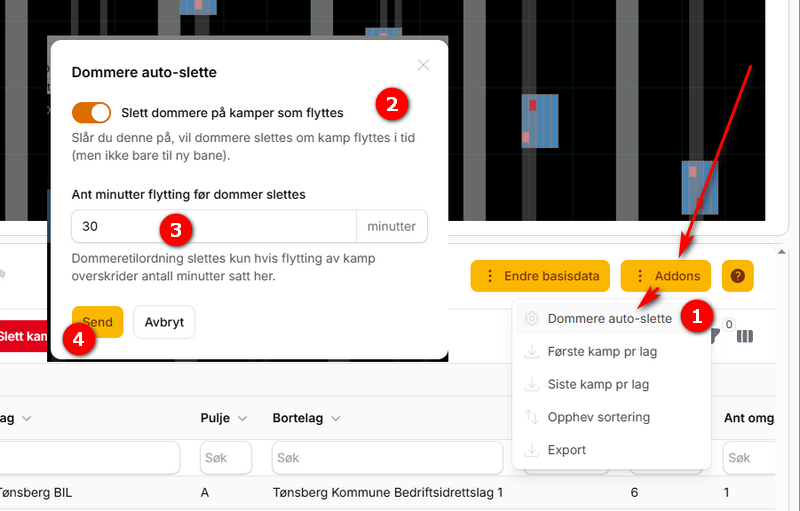Close the Dommere auto-slette dialog
Image resolution: width=800 pixels, height=511 pixels.
click(x=423, y=65)
